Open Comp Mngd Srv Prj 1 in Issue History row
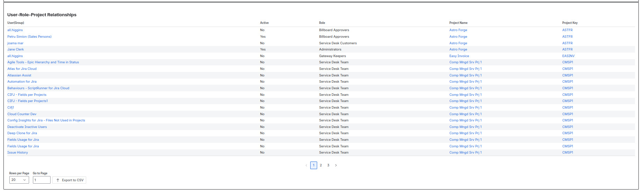This screenshot has width=644, height=193. tap(465, 153)
